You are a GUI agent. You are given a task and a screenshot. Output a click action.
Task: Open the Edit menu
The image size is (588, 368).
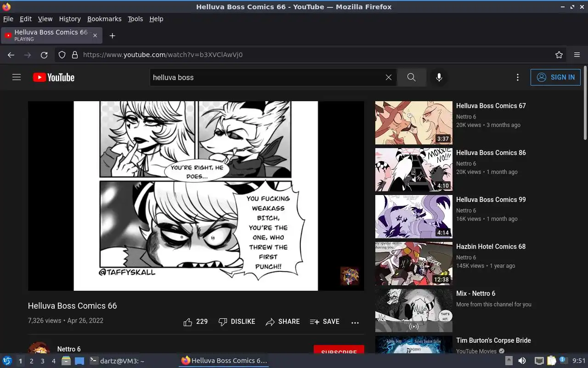pos(26,19)
